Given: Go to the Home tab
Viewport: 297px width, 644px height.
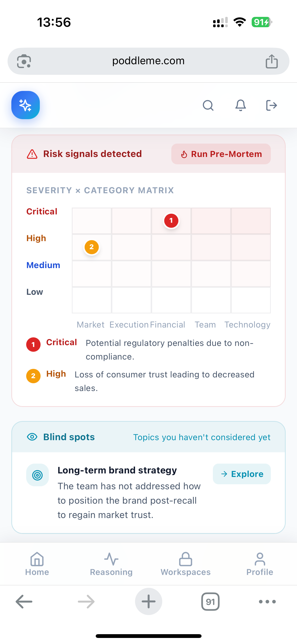Looking at the screenshot, I should 37,564.
